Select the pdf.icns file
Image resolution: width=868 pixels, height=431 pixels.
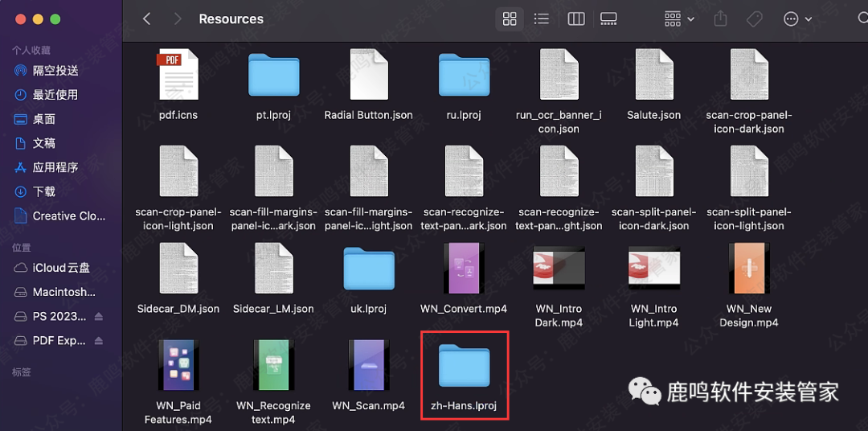tap(178, 75)
